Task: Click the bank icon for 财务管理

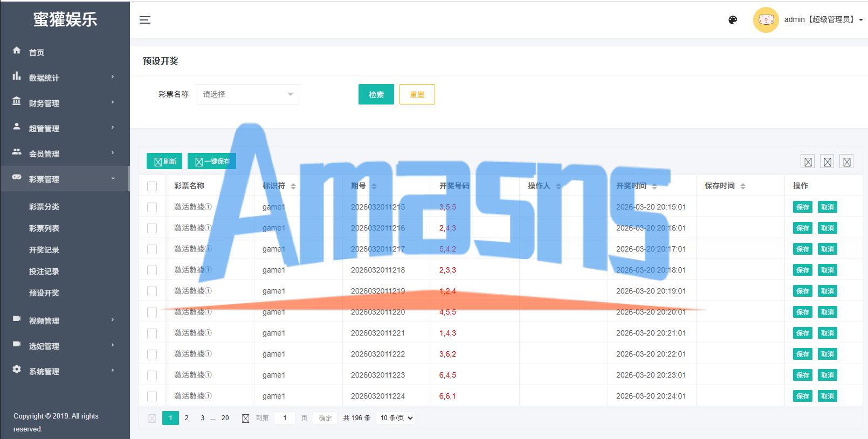Action: [17, 101]
